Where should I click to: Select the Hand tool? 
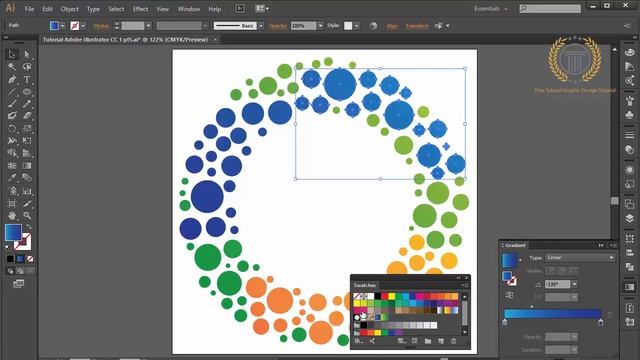[11, 216]
